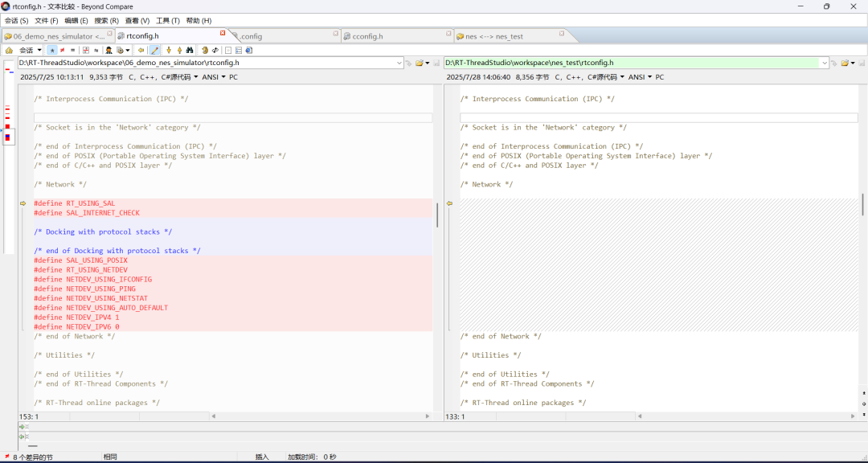Click the Home icon in the toolbar
Image resolution: width=868 pixels, height=463 pixels.
[9, 50]
